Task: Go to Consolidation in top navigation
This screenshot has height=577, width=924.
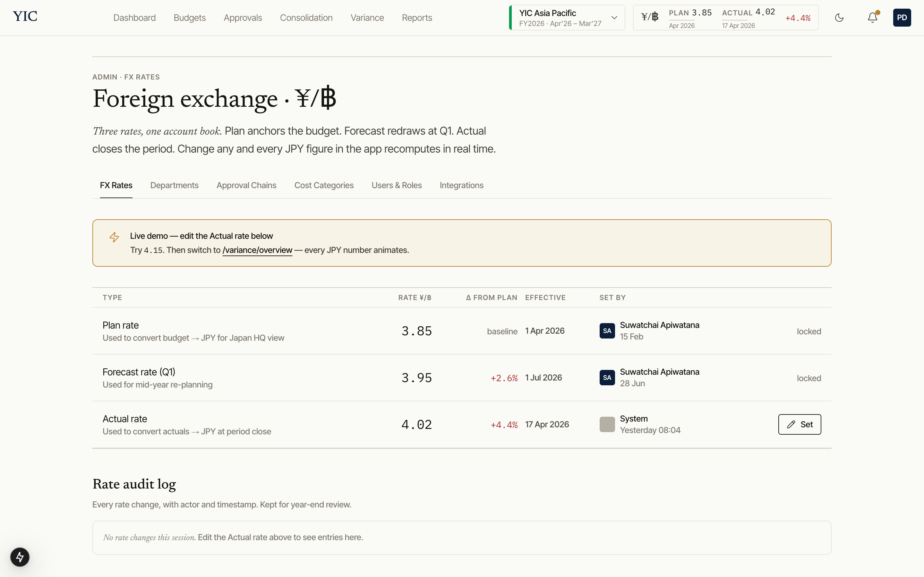Action: click(x=306, y=18)
